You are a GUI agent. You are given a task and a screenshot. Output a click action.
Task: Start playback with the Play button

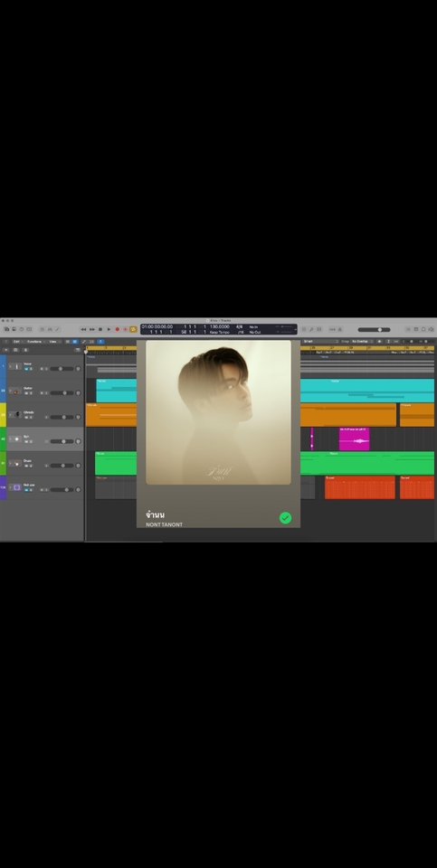109,329
